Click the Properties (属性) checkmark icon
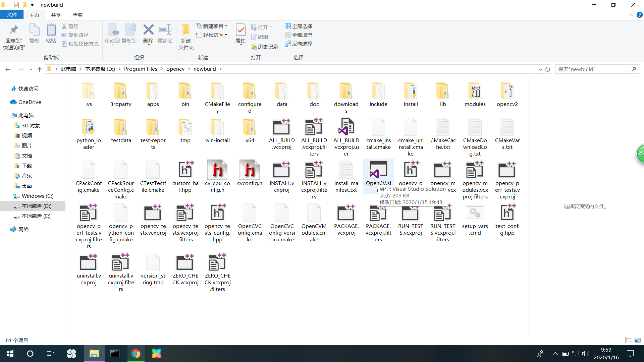644x362 pixels. [240, 30]
